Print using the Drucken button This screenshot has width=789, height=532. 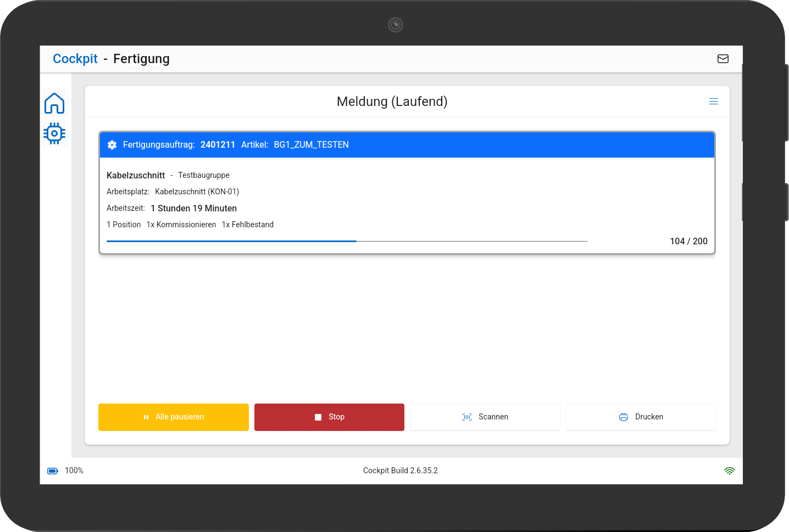click(641, 417)
